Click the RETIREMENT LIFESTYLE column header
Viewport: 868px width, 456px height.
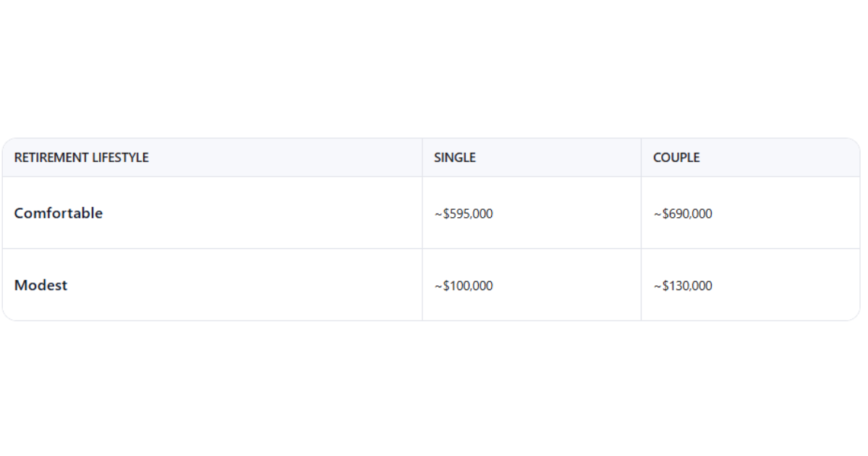81,157
